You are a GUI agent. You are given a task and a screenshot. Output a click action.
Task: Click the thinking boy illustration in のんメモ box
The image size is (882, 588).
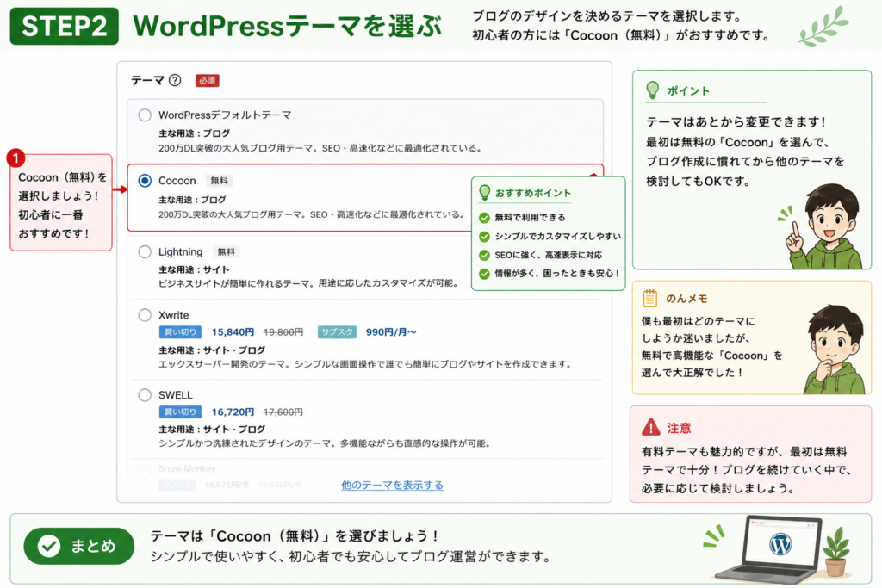(x=835, y=350)
